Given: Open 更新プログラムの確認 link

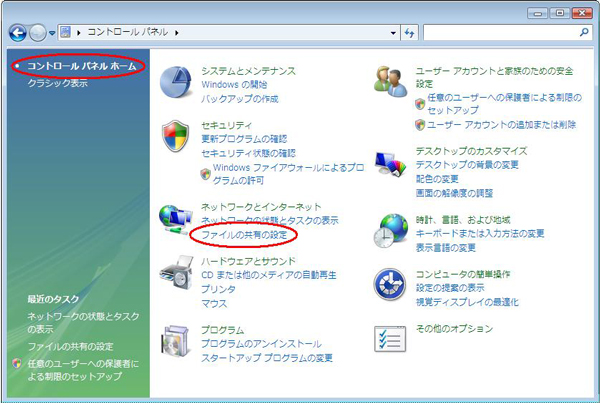Looking at the screenshot, I should pyautogui.click(x=244, y=139).
